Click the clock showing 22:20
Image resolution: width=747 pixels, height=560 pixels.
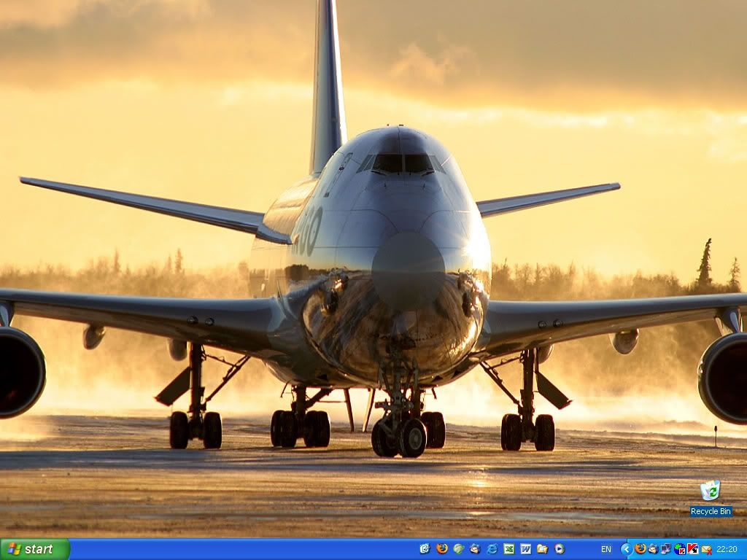[x=727, y=550]
